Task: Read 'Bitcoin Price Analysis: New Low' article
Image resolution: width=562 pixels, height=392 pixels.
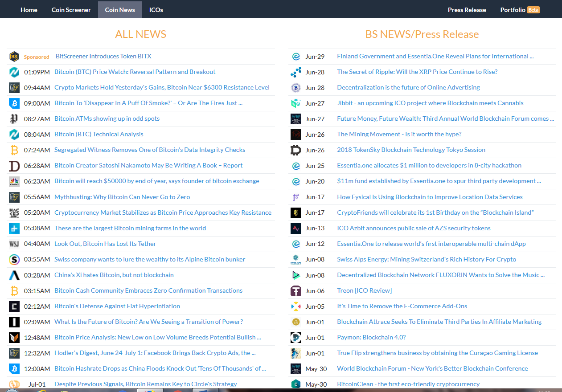Action: click(x=158, y=337)
